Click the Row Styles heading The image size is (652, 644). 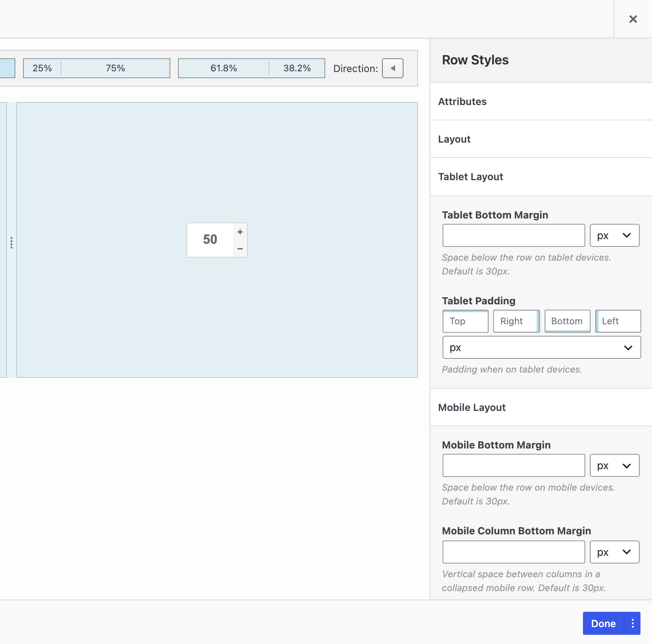coord(475,60)
